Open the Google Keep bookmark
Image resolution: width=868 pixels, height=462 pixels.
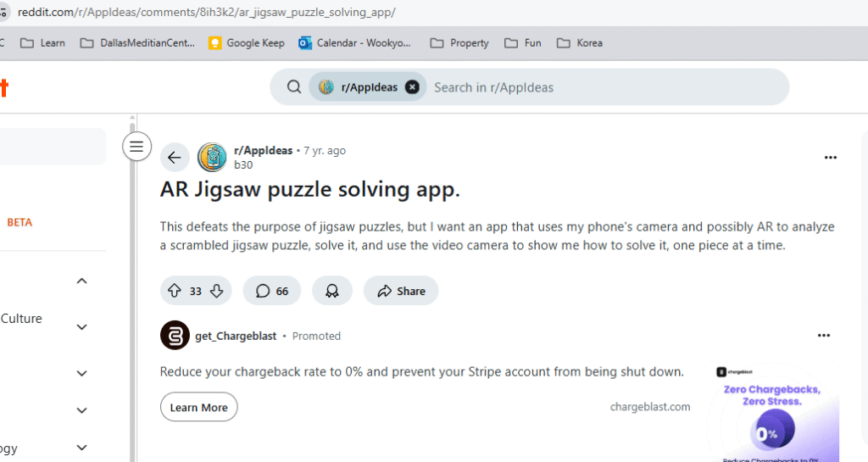(247, 42)
